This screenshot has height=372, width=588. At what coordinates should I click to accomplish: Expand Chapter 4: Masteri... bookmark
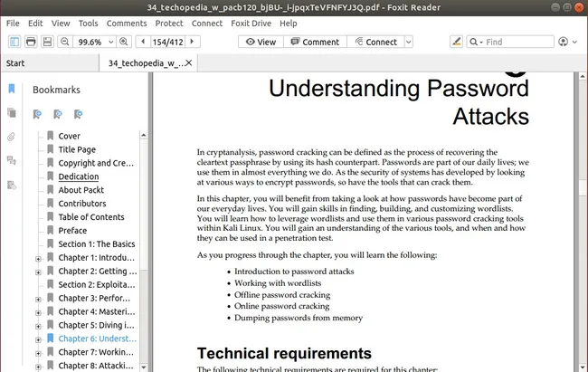click(38, 312)
